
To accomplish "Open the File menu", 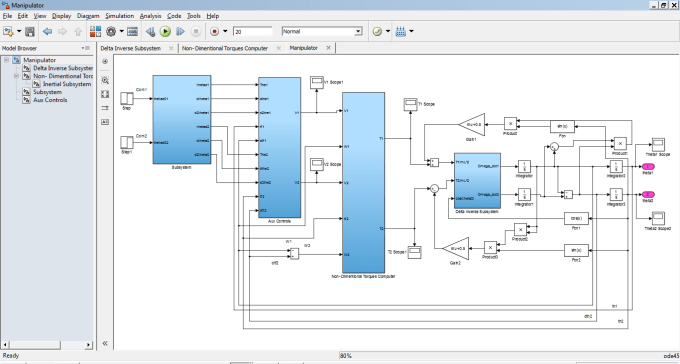I will pyautogui.click(x=7, y=16).
